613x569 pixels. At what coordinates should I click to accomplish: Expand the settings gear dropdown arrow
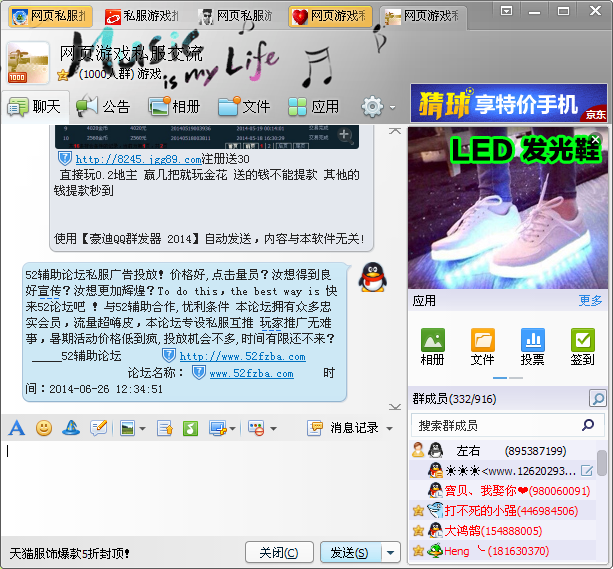click(393, 107)
